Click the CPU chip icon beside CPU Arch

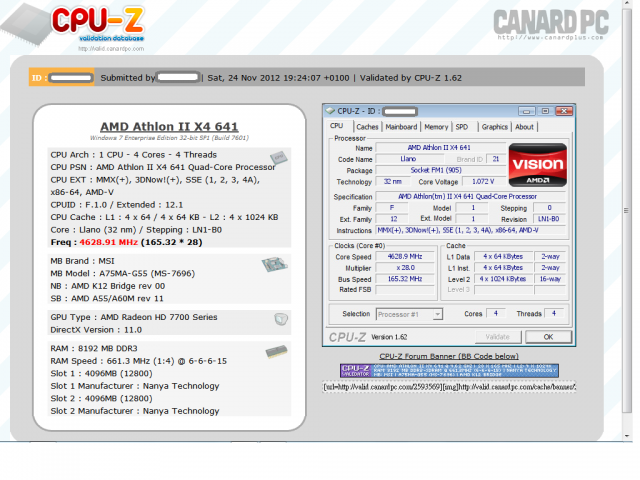(278, 157)
